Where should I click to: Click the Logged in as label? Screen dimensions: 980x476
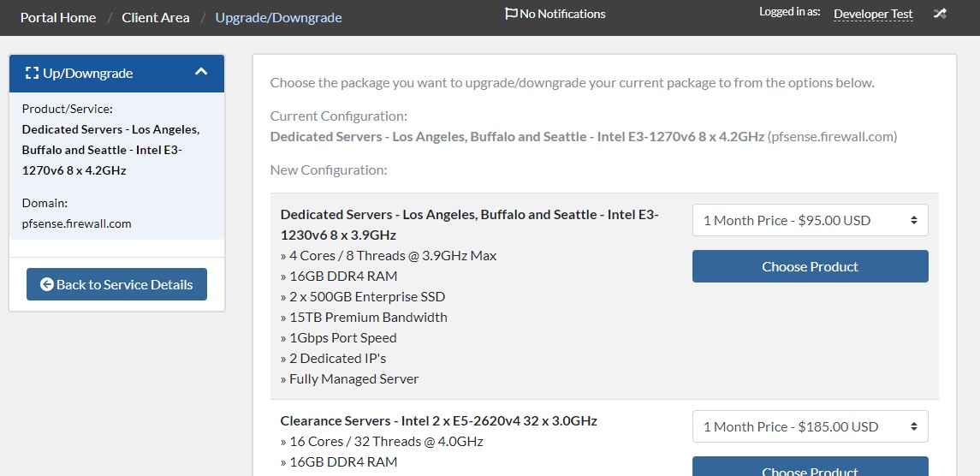tap(789, 11)
